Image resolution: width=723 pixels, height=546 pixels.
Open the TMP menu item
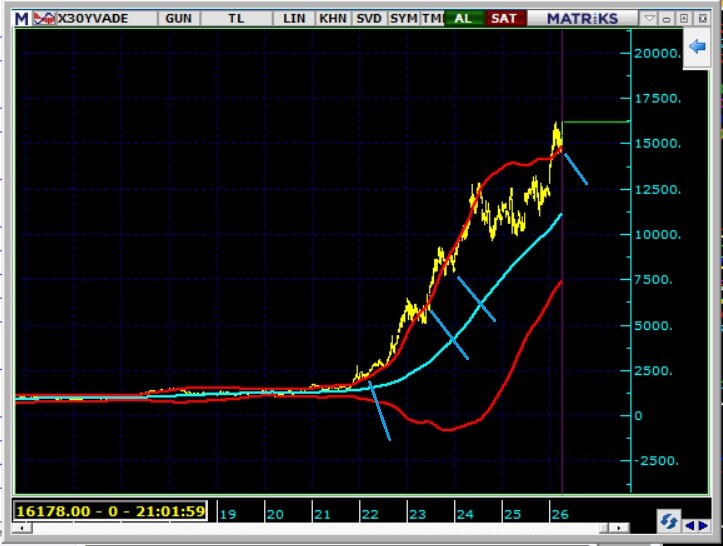coord(431,18)
